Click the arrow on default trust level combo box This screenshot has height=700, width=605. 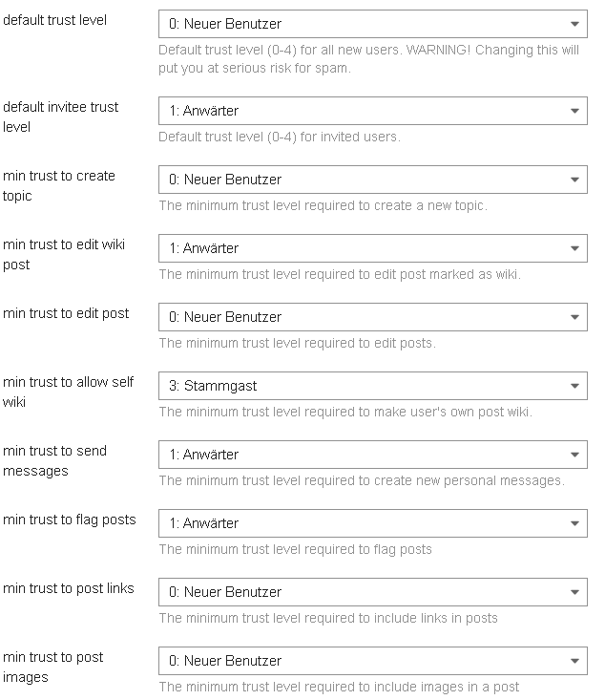click(x=574, y=24)
